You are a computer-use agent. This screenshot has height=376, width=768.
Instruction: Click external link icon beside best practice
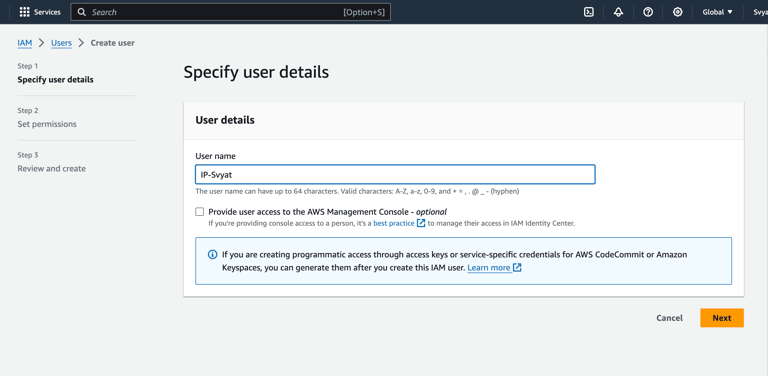[x=421, y=223]
